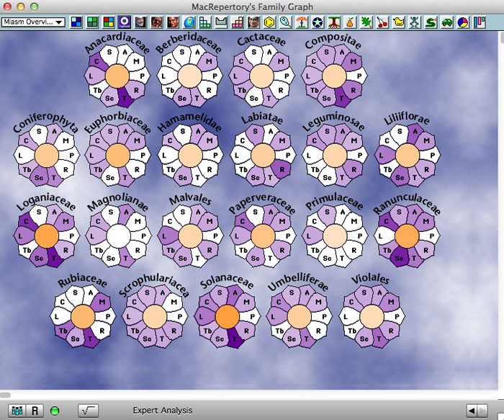The width and height of the screenshot is (504, 420).
Task: Click the white star in circle icon
Action: pyautogui.click(x=318, y=22)
